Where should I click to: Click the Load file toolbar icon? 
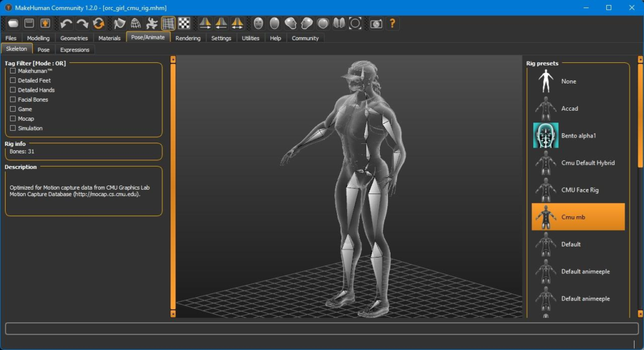[x=13, y=23]
